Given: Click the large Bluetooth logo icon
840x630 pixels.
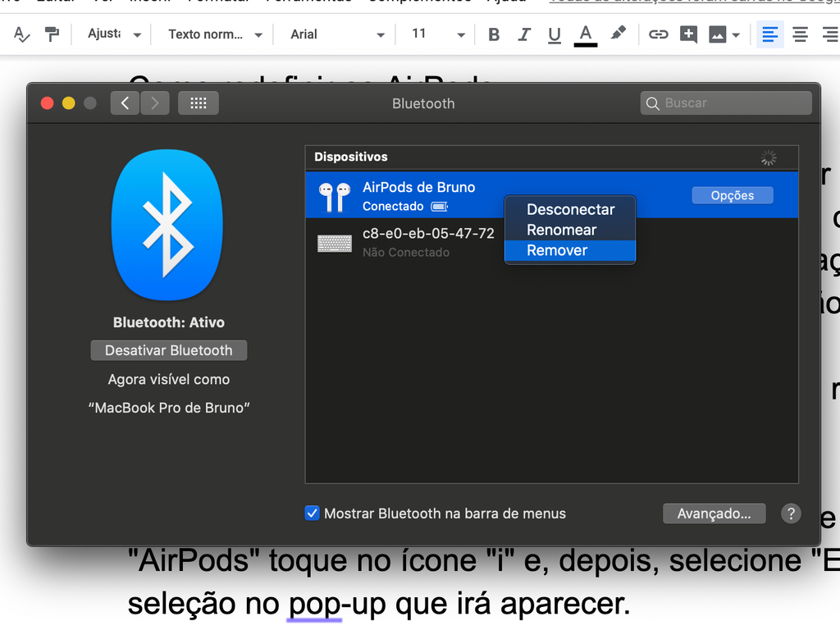Looking at the screenshot, I should (x=167, y=225).
